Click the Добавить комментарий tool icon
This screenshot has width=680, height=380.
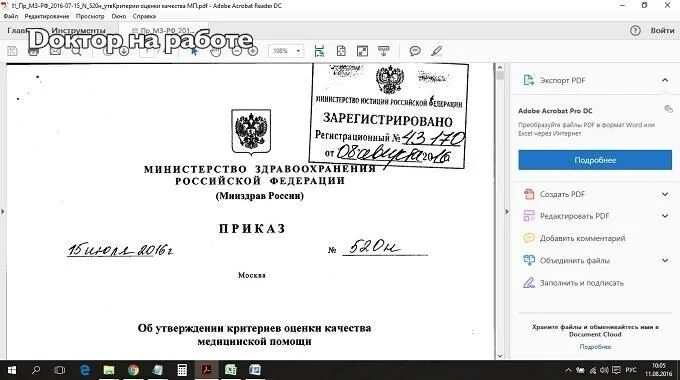pyautogui.click(x=529, y=238)
